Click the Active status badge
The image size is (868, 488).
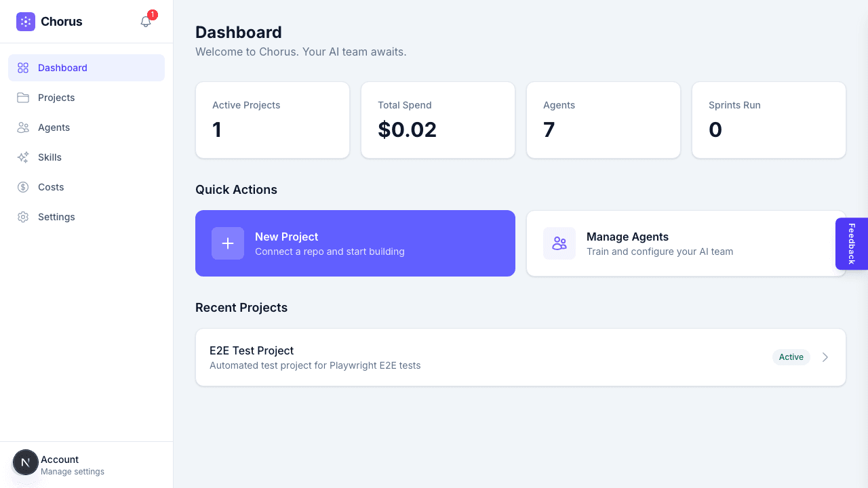[x=791, y=357]
